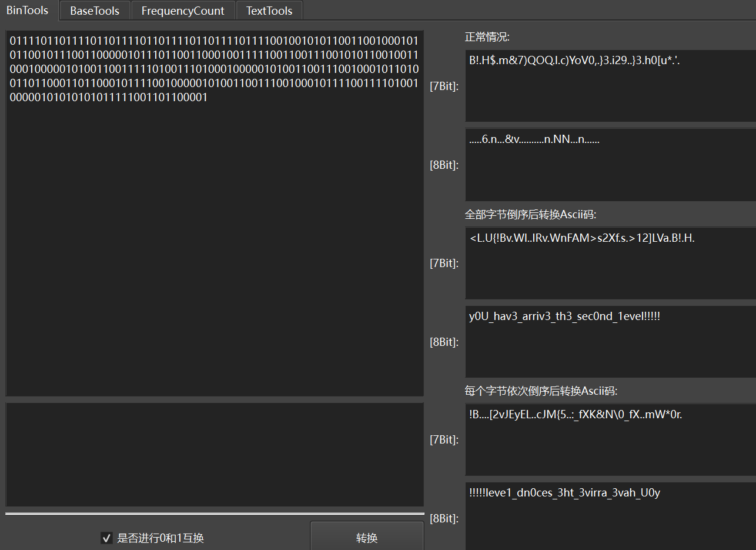Screen dimensions: 756x550
Task: Click the [7Bit] label under 正常情况
Action: click(x=444, y=86)
